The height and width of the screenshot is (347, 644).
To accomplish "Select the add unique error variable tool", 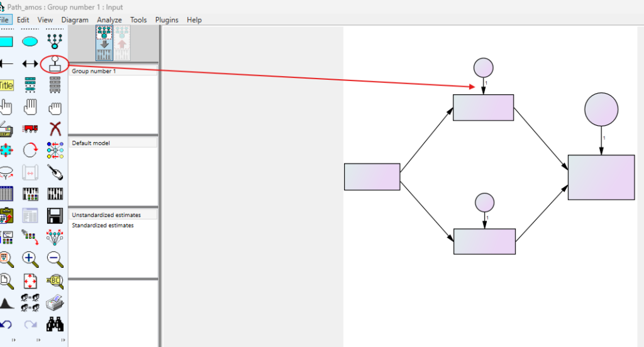I will pos(55,63).
